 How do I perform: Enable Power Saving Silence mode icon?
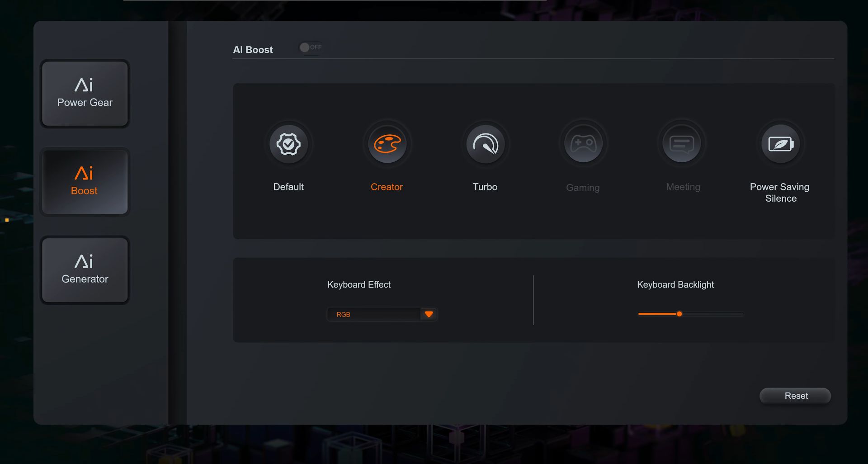click(x=780, y=143)
